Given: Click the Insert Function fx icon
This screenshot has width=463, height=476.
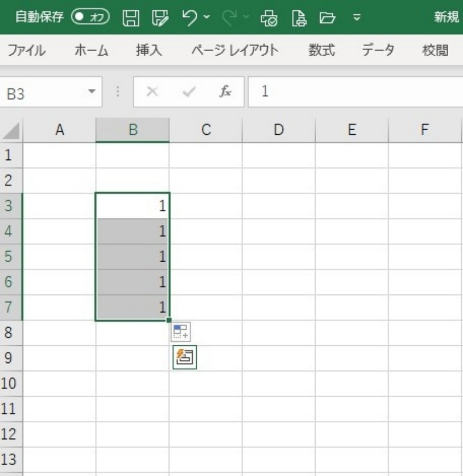Looking at the screenshot, I should point(225,92).
